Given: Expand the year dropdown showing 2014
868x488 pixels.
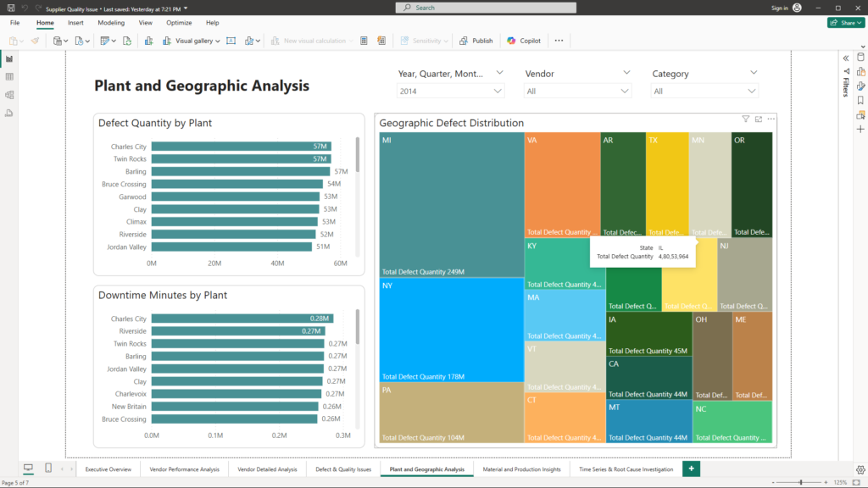Looking at the screenshot, I should click(450, 91).
